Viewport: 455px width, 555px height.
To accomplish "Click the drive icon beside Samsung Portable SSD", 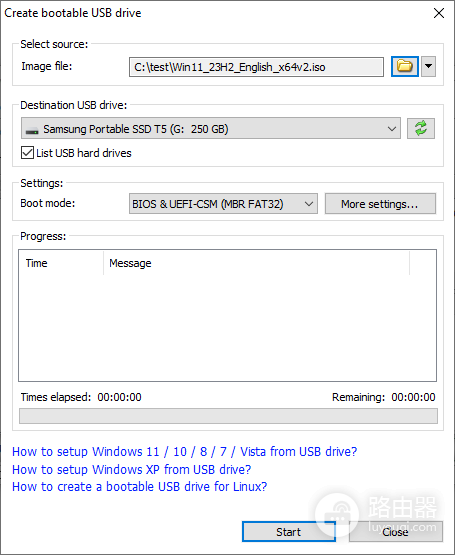I will 32,130.
